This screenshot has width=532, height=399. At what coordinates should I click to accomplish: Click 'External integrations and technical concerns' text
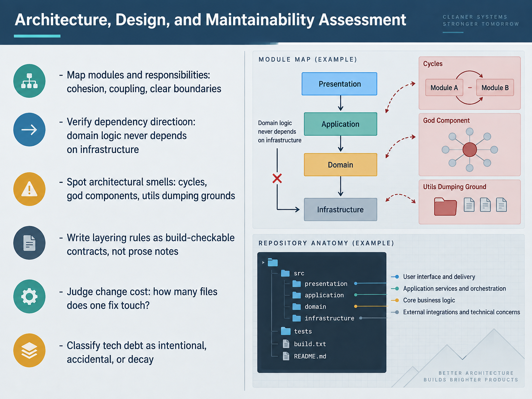pos(462,312)
